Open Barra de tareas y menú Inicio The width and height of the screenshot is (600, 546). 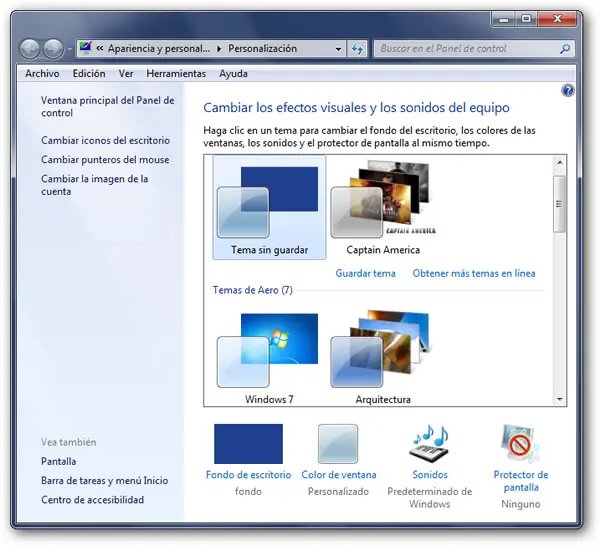104,481
